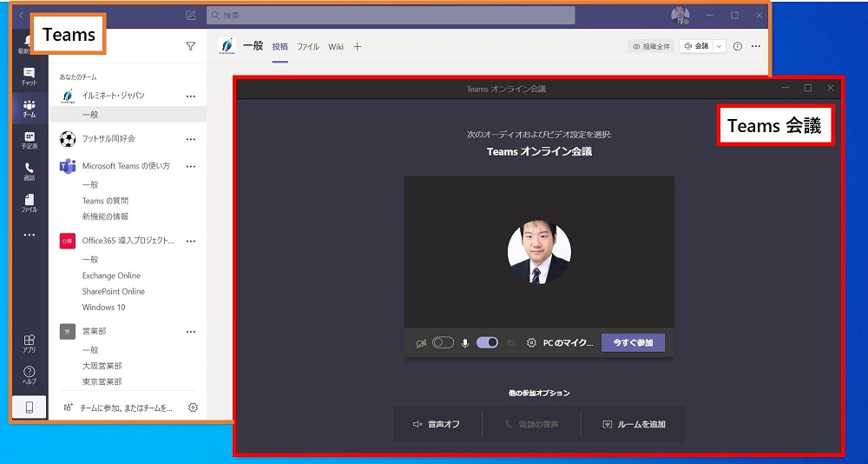Open more options for イルミネート・ジャパン
Viewport: 868px width, 464px height.
(191, 96)
